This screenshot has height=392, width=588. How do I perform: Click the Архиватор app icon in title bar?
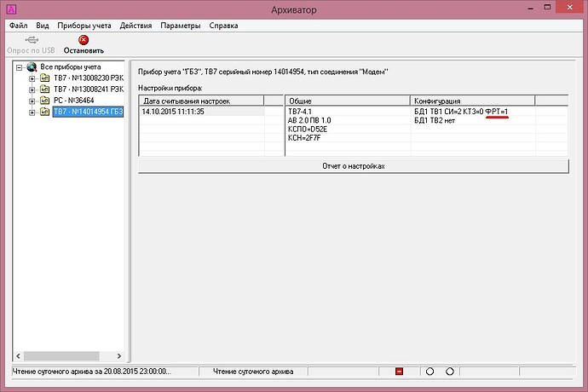click(x=11, y=9)
